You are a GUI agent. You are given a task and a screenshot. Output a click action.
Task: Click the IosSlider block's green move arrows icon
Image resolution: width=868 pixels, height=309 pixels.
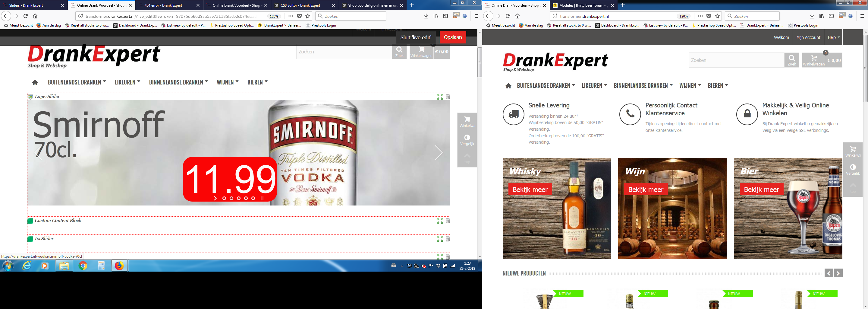click(x=440, y=239)
